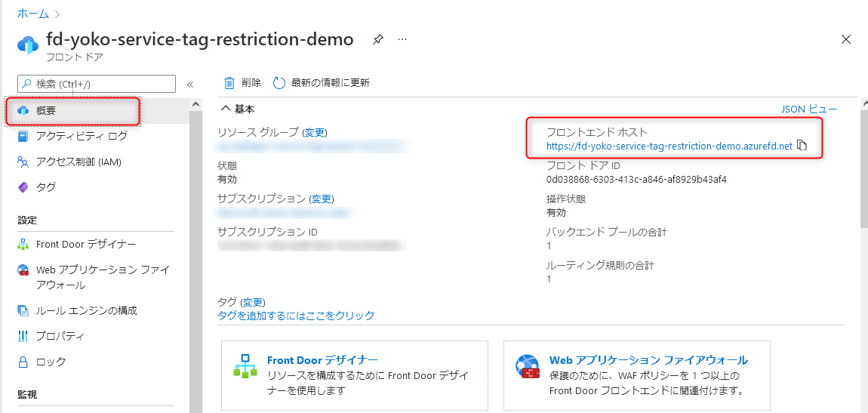The width and height of the screenshot is (868, 413).
Task: Click the ルール エンジンの構成 document icon
Action: tap(23, 310)
